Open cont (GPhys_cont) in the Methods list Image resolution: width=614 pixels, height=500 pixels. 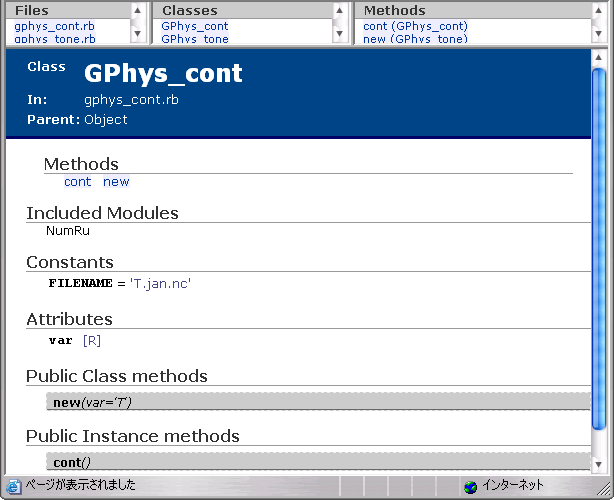(x=415, y=26)
